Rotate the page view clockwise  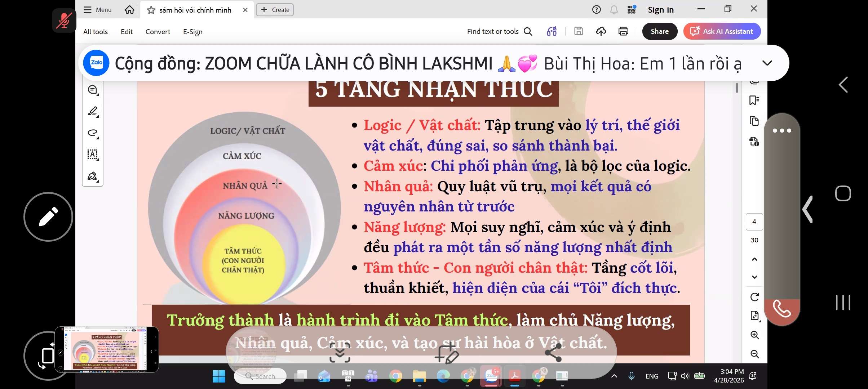(754, 297)
